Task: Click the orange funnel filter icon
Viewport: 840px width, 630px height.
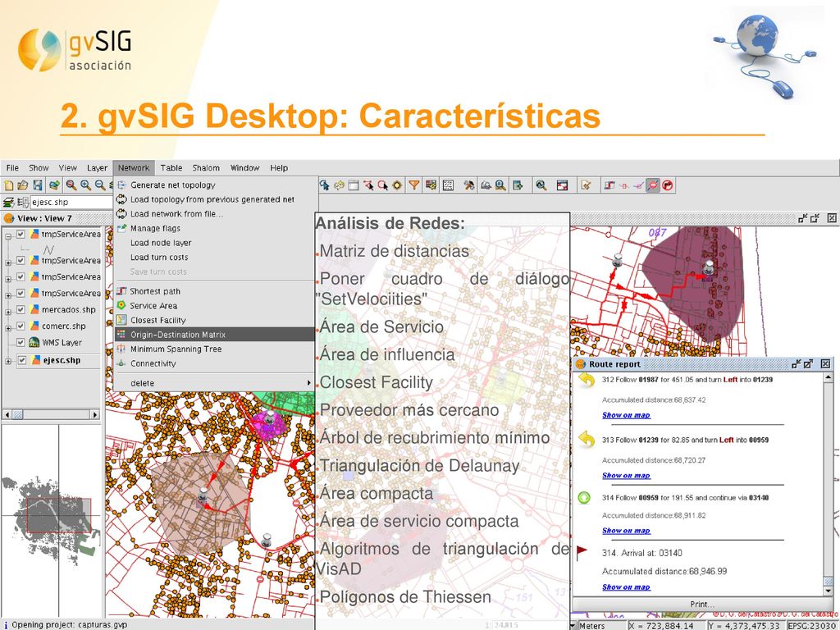Action: point(413,185)
